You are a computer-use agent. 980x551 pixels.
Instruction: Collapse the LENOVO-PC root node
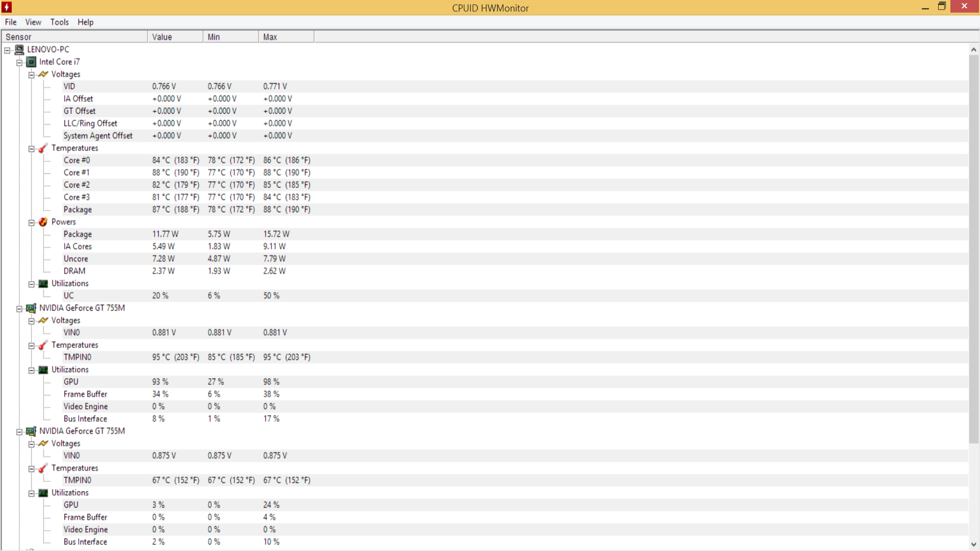click(7, 50)
